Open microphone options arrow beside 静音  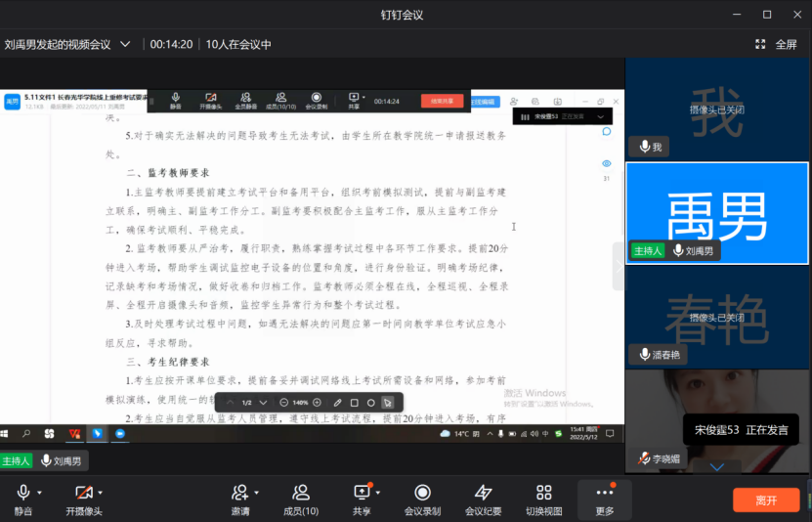coord(40,493)
